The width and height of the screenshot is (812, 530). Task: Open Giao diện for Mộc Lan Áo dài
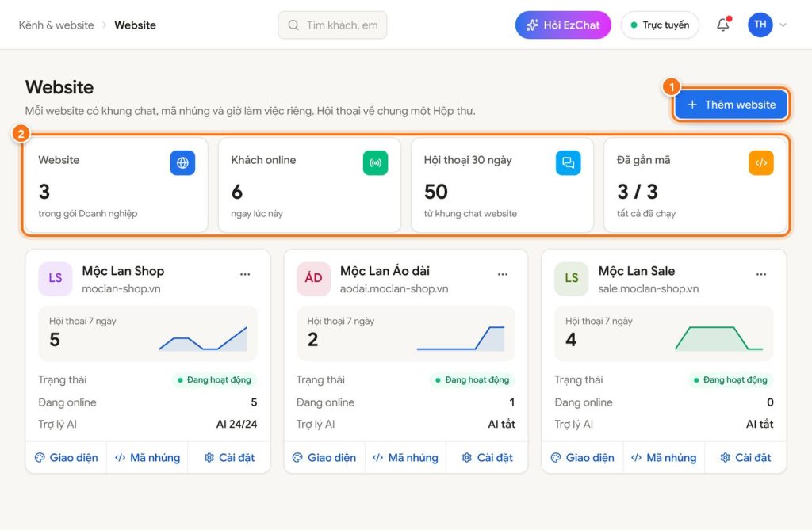coord(324,458)
